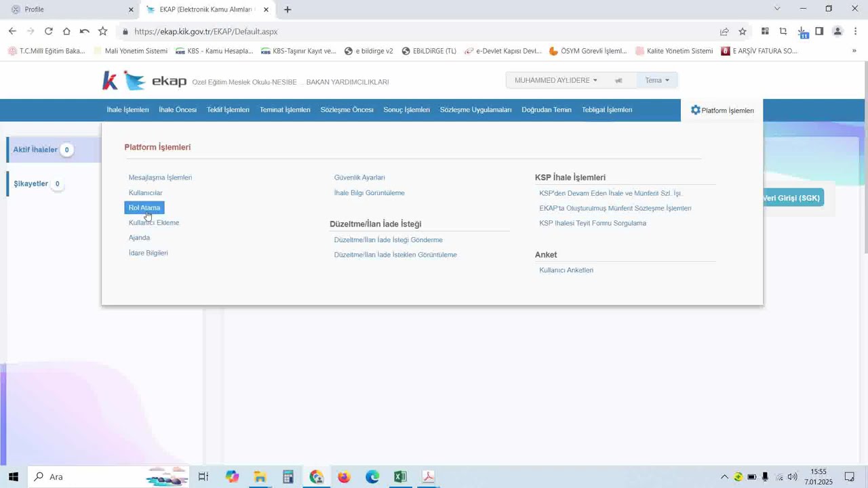The height and width of the screenshot is (488, 868).
Task: Click the Windows taskbar search box
Action: pos(108,476)
